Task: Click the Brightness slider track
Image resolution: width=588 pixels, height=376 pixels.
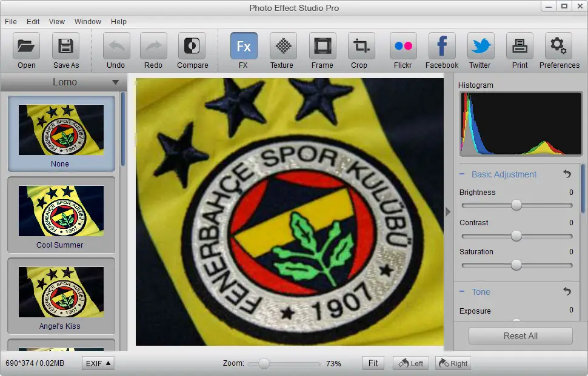Action: pyautogui.click(x=517, y=205)
